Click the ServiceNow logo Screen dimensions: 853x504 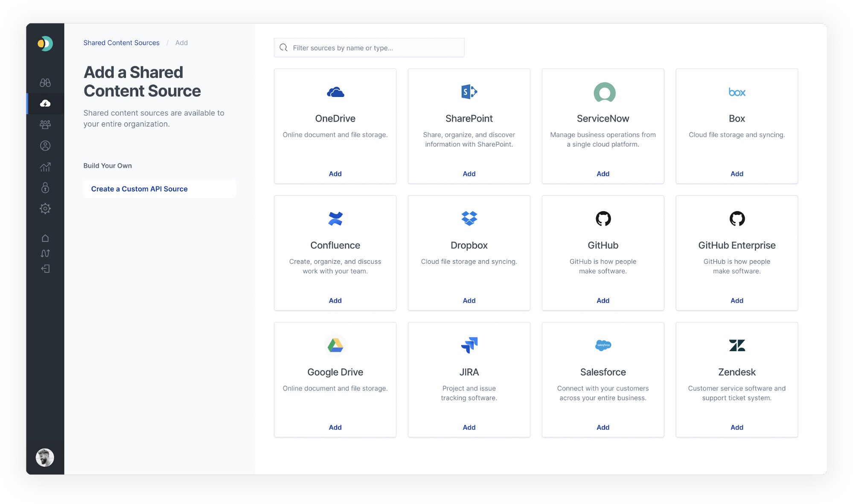coord(605,92)
